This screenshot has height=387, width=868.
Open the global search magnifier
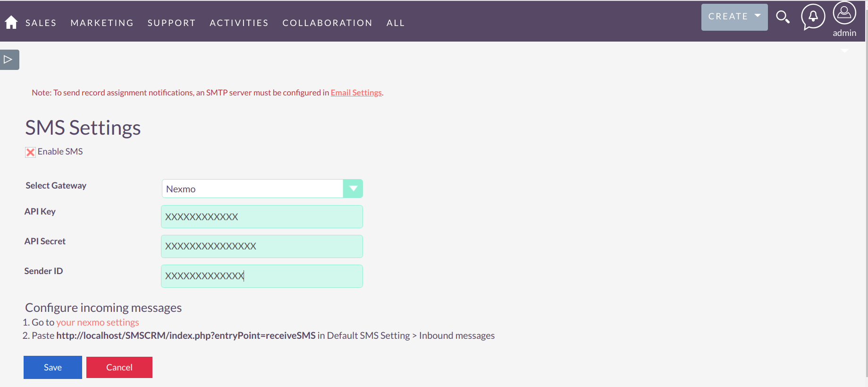click(783, 17)
